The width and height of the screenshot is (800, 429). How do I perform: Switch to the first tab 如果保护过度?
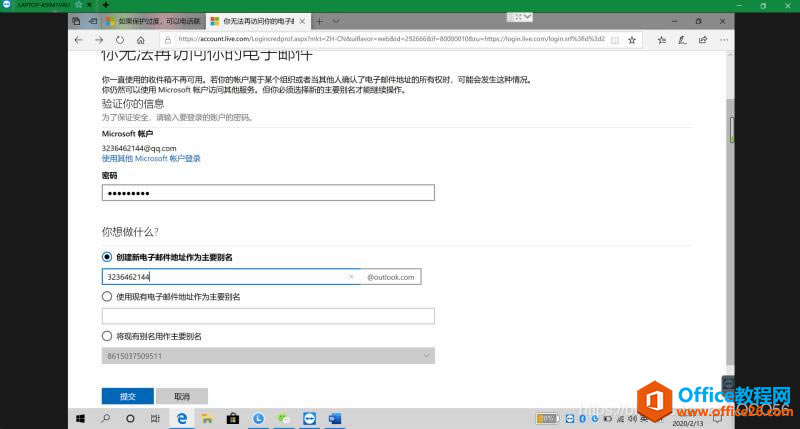(x=153, y=21)
